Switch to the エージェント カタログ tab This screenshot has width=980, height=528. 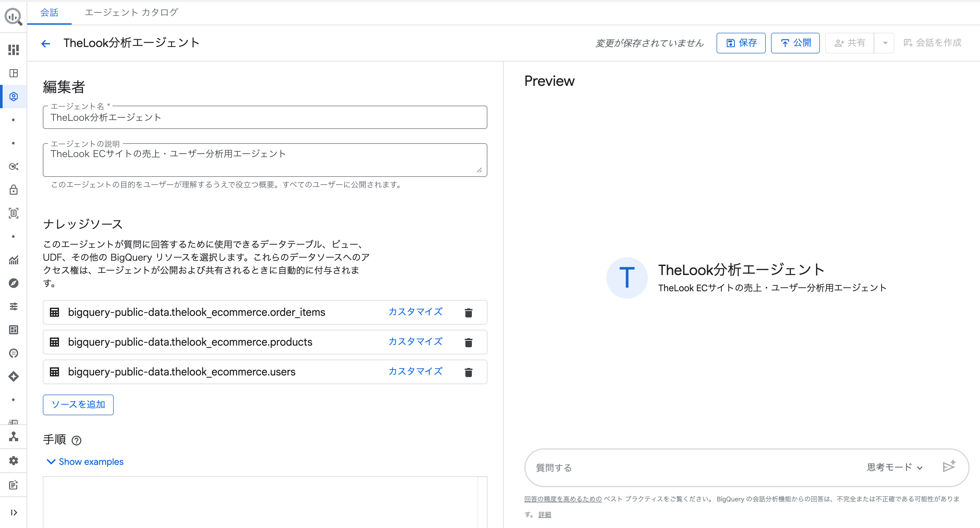pos(131,13)
